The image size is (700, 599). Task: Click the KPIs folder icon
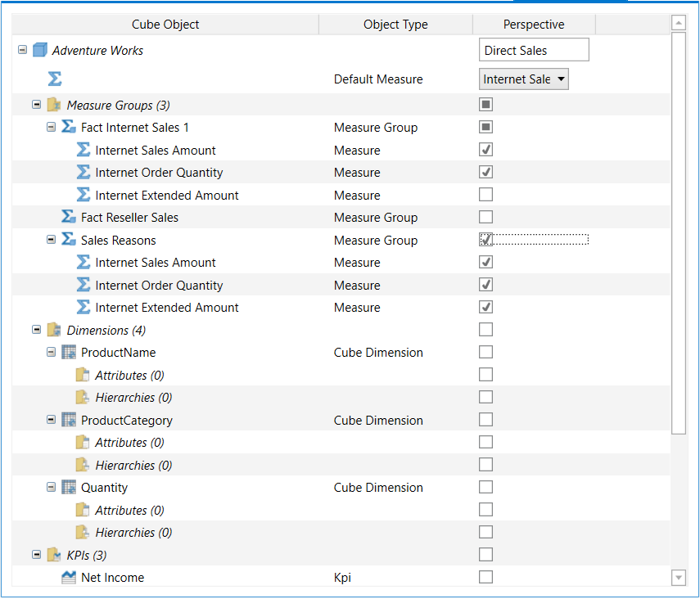click(x=54, y=555)
